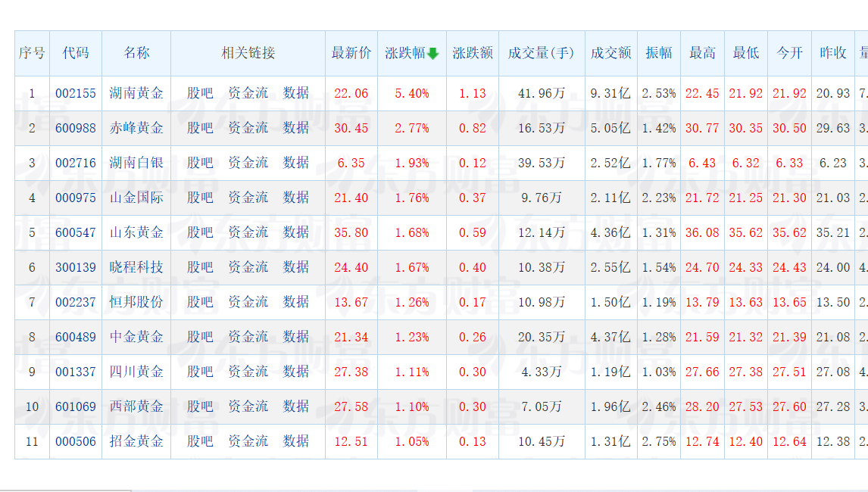Open 资金流 link for 招金黄金

tap(248, 441)
